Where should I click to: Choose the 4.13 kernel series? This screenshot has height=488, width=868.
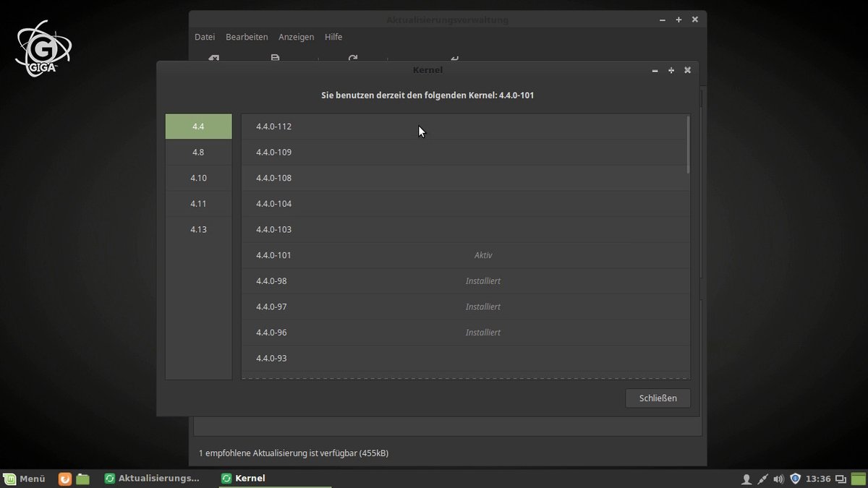pos(198,229)
